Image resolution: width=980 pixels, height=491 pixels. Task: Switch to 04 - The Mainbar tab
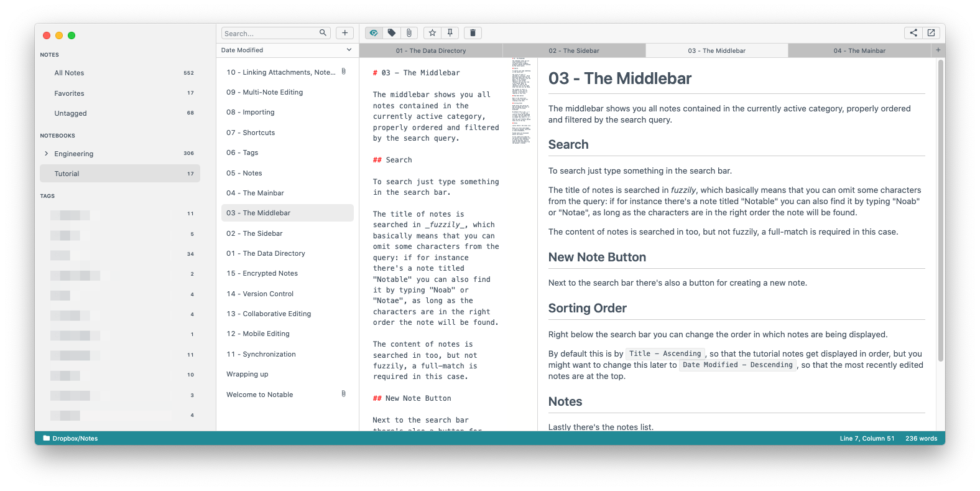click(859, 50)
